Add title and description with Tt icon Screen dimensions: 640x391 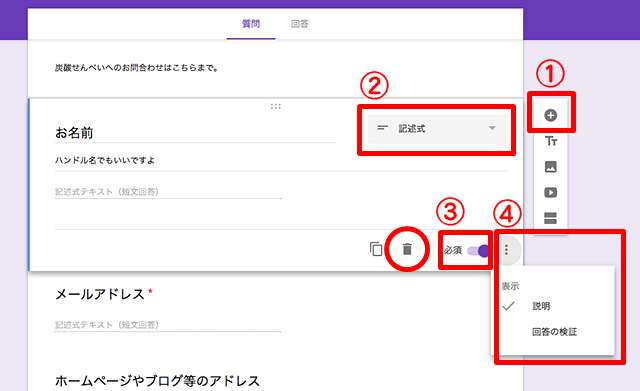551,141
